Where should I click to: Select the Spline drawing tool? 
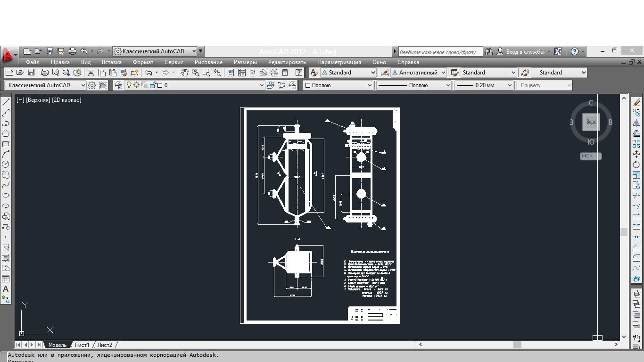pos(6,185)
